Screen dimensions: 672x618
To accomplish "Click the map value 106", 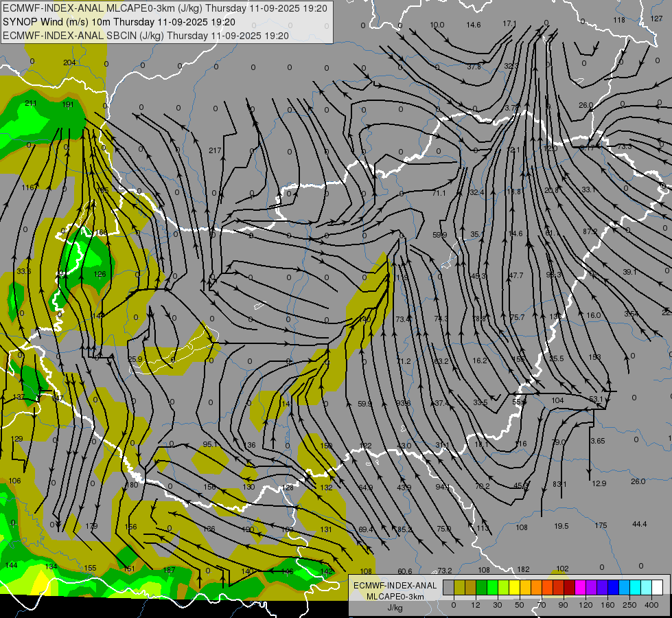I will pos(14,481).
